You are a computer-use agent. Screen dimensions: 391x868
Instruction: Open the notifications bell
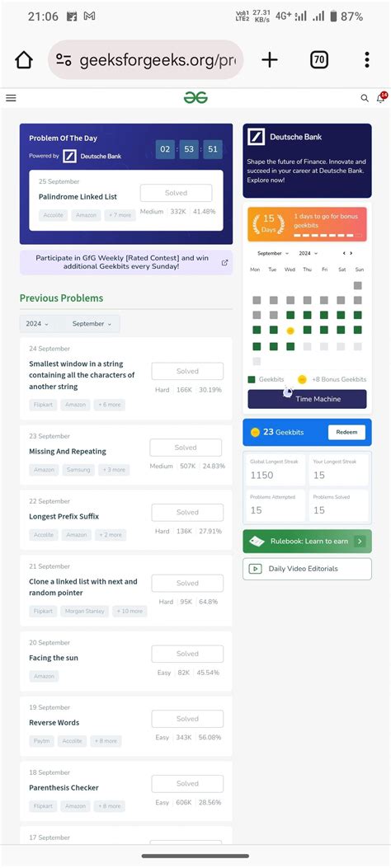tap(381, 97)
